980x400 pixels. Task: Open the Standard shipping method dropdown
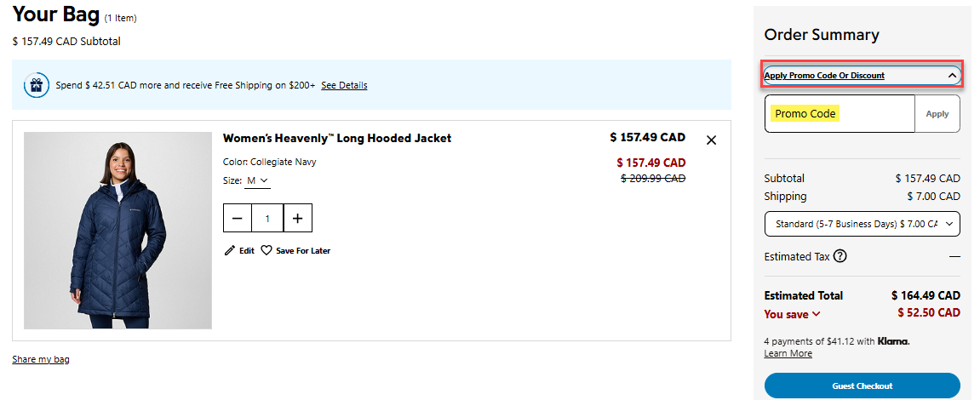[862, 224]
